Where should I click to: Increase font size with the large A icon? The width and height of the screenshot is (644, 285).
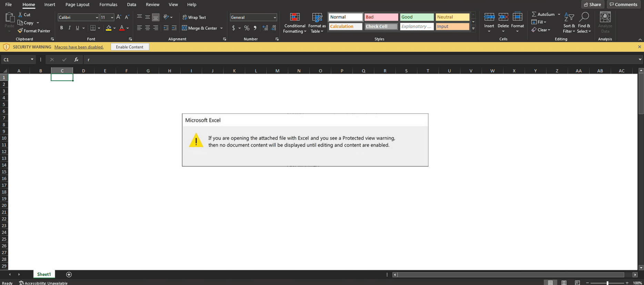click(119, 17)
